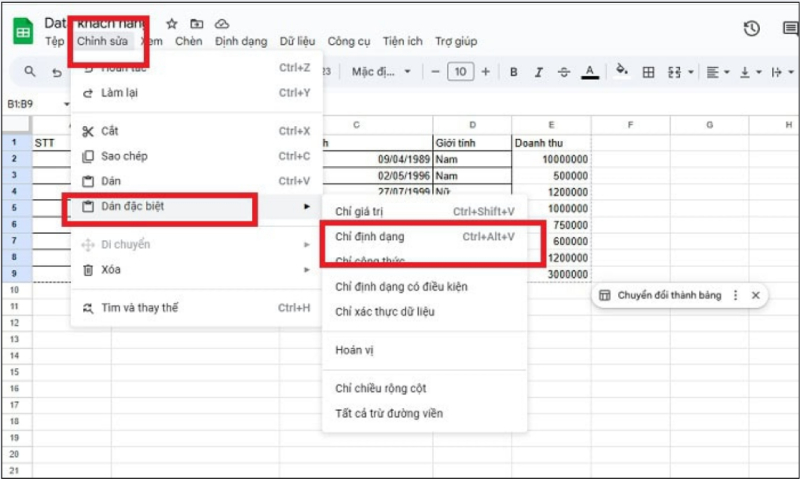Viewport: 800px width, 479px height.
Task: Open the fill color bucket
Action: tap(621, 70)
